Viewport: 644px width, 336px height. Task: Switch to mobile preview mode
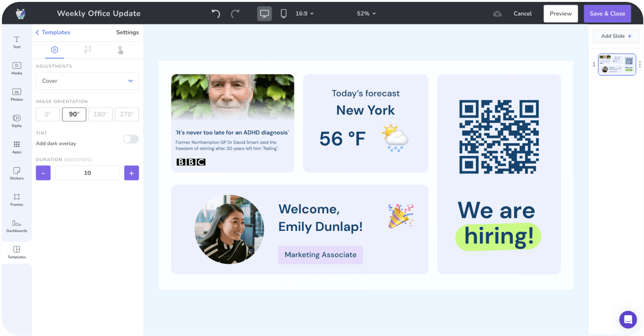pos(283,14)
